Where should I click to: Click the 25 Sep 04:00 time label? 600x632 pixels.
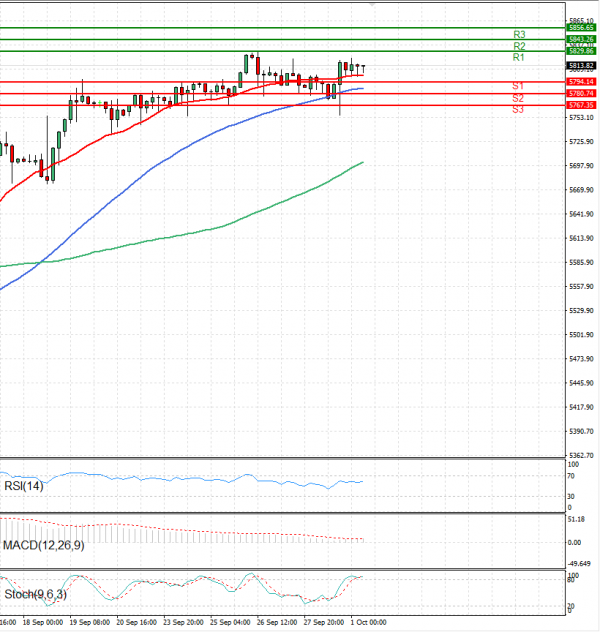(230, 622)
